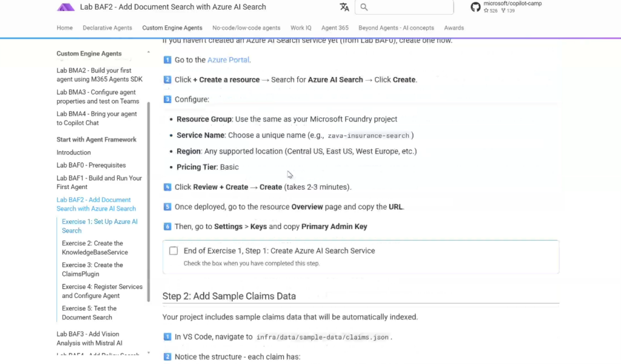Collapse the Custom Engine Agents sidebar section

(x=149, y=53)
